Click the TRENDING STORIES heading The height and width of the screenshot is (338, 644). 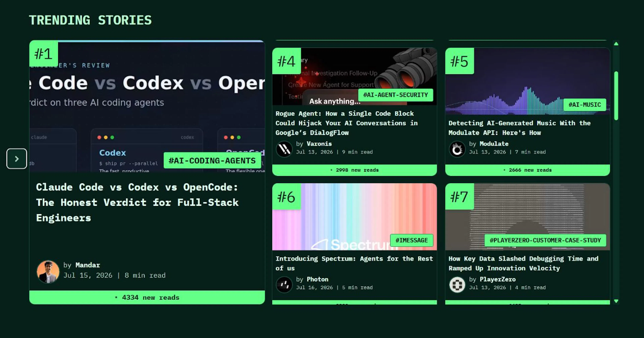point(91,20)
